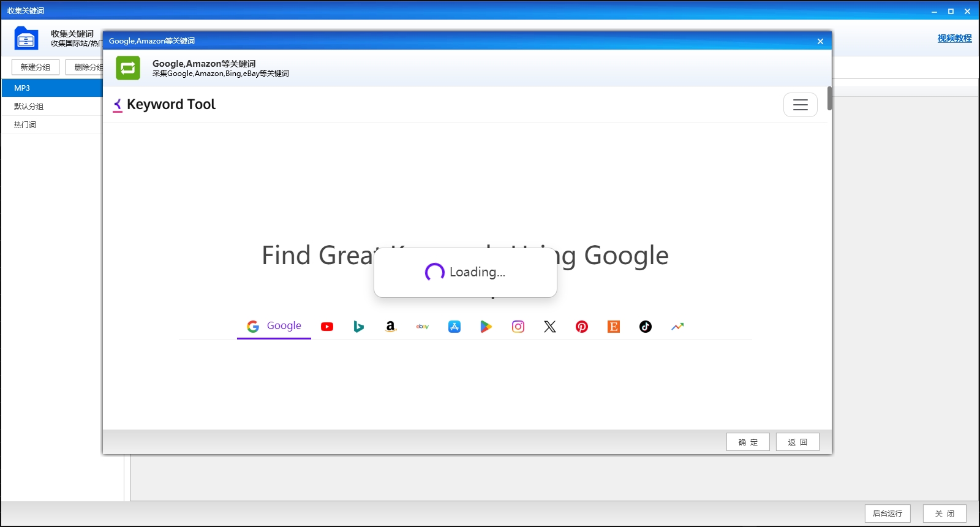Click the green Google,Amazon dialog icon

pyautogui.click(x=128, y=68)
